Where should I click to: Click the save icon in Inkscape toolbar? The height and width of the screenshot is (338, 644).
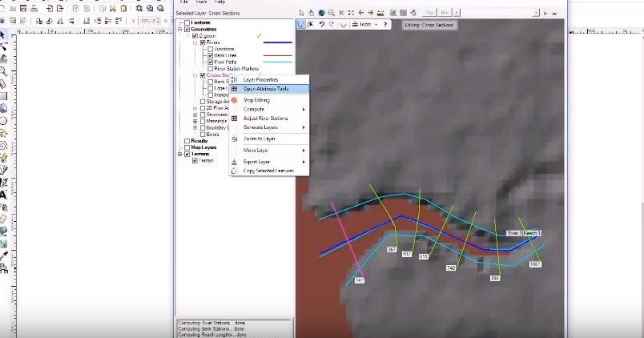pos(23,8)
